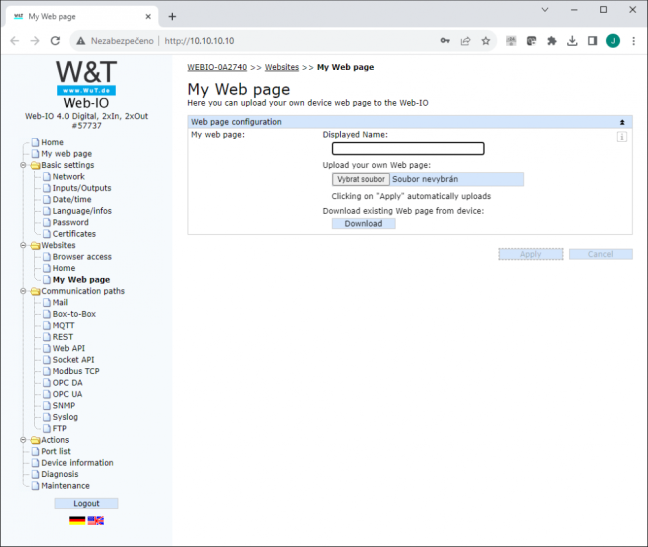Click the browser forward arrow
This screenshot has width=648, height=547.
coord(35,41)
